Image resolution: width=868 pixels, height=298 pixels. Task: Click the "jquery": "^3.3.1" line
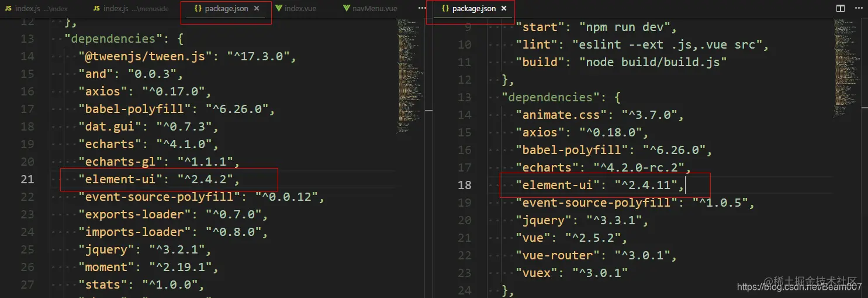(x=582, y=220)
